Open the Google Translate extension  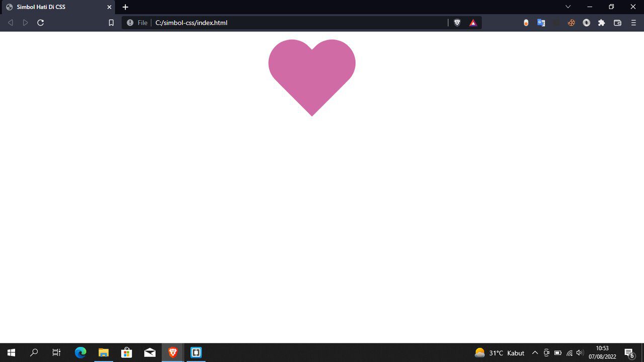coord(541,23)
